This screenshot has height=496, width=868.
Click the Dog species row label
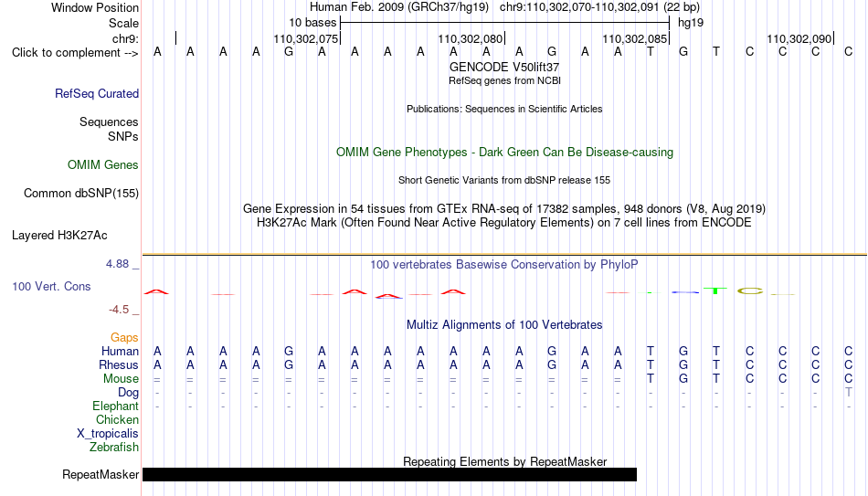coord(129,393)
